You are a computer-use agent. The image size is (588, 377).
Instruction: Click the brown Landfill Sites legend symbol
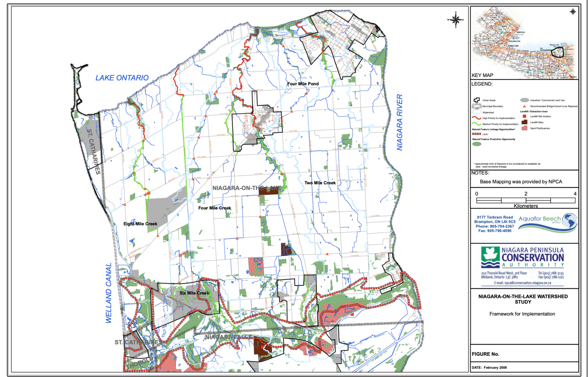click(524, 122)
